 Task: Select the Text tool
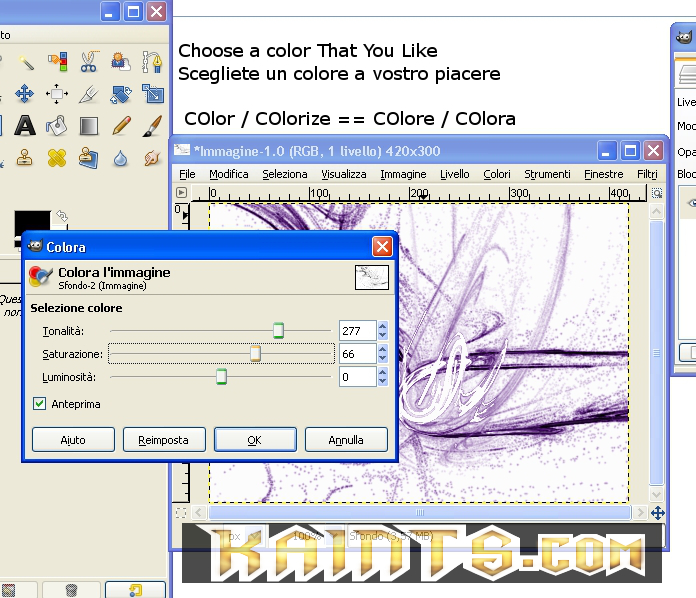pos(25,126)
